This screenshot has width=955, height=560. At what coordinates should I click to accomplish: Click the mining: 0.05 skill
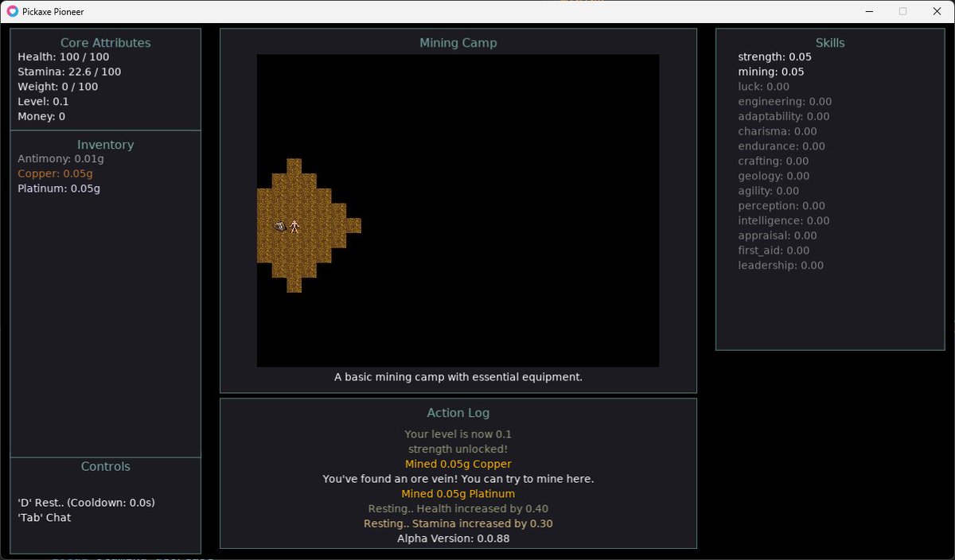tap(771, 72)
